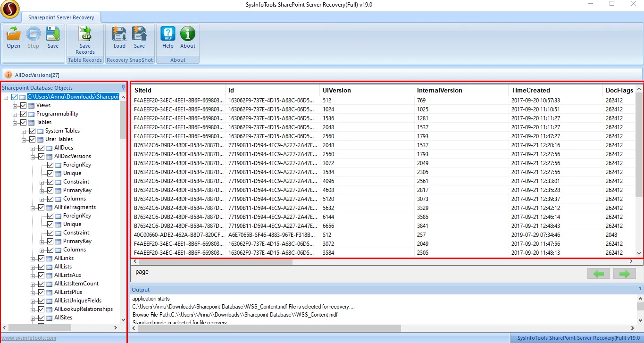
Task: Toggle the AllLinks checkbox
Action: click(41, 258)
